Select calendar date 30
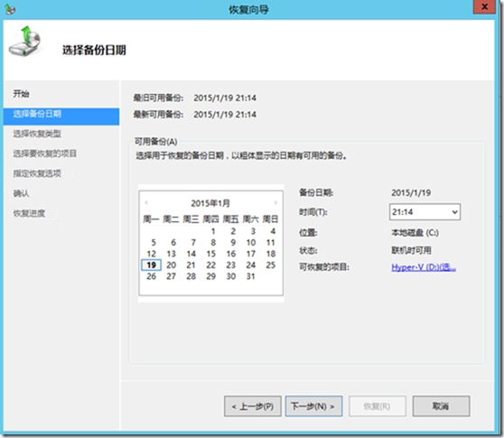 tap(231, 276)
